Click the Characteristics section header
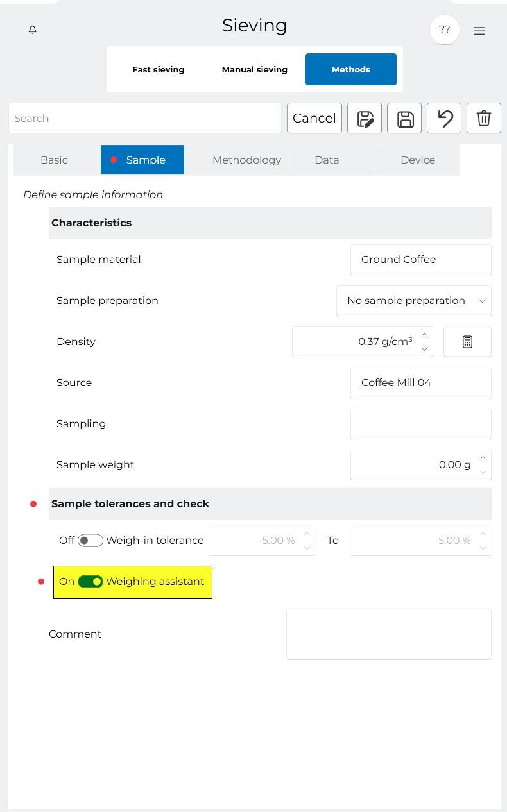 tap(270, 223)
